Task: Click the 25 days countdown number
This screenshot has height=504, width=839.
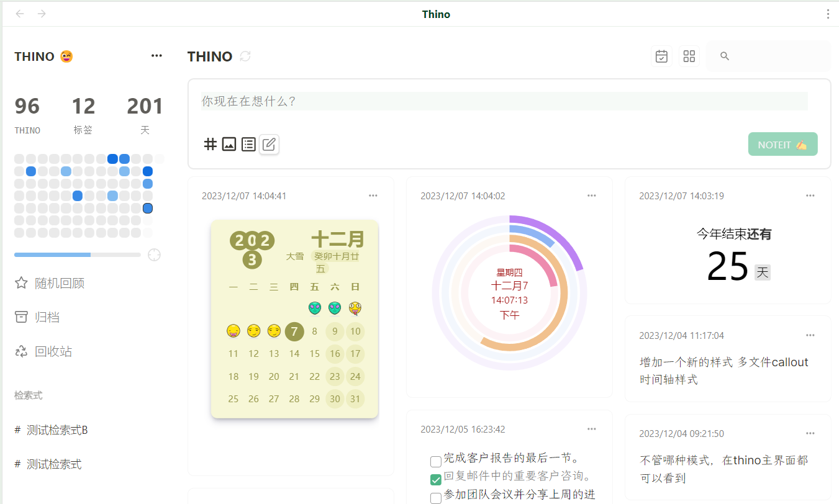Action: [728, 268]
